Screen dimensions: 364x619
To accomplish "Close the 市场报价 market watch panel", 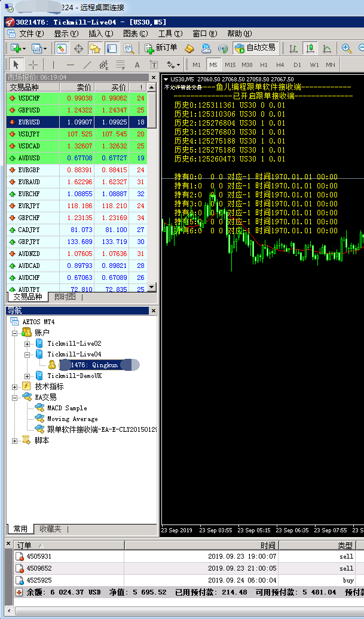I will point(154,77).
